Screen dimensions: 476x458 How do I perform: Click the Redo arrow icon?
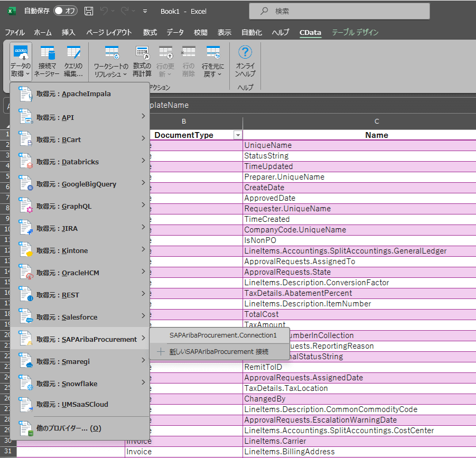click(x=124, y=11)
